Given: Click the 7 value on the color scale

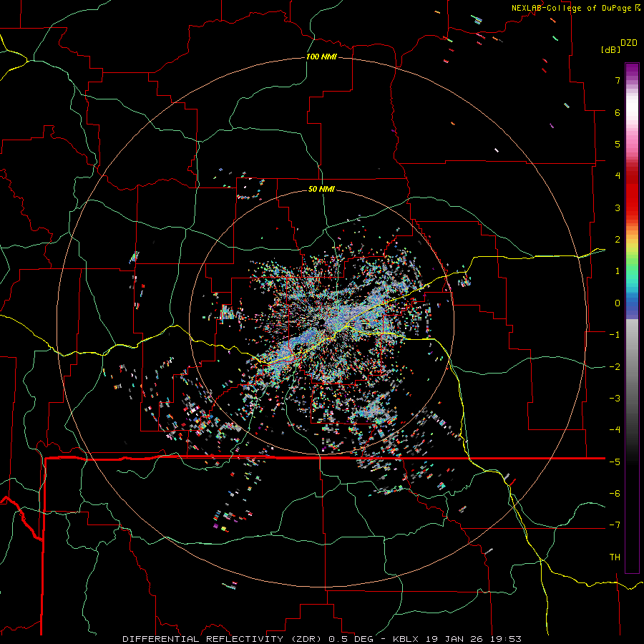Looking at the screenshot, I should (618, 80).
